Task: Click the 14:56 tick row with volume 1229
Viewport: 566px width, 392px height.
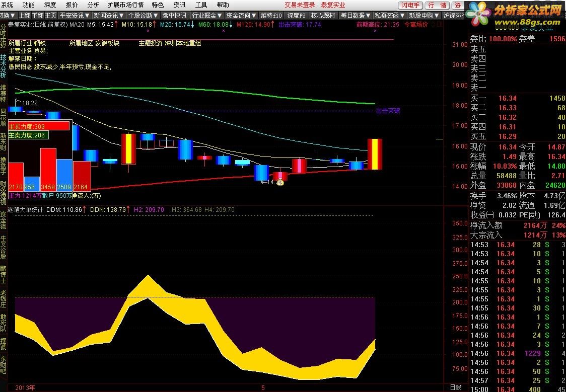Action: point(518,353)
